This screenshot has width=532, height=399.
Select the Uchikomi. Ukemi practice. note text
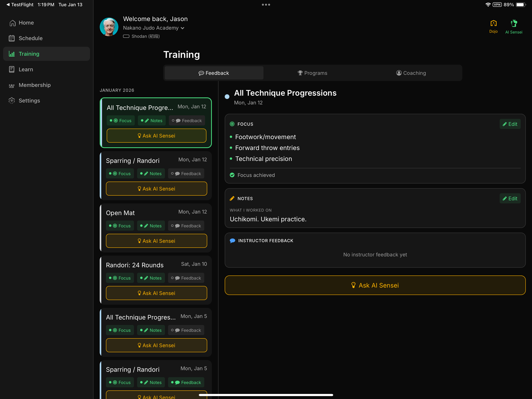[x=268, y=219]
